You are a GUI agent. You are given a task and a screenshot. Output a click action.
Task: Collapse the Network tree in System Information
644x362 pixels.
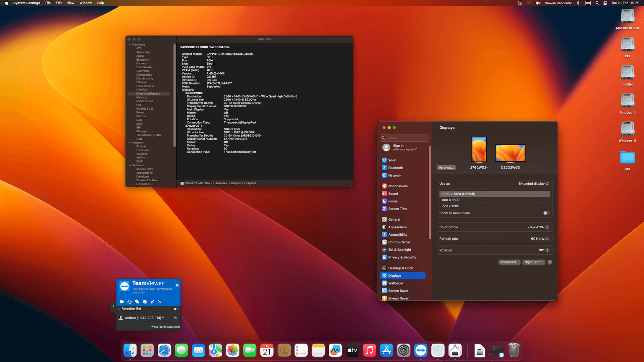[x=130, y=143]
